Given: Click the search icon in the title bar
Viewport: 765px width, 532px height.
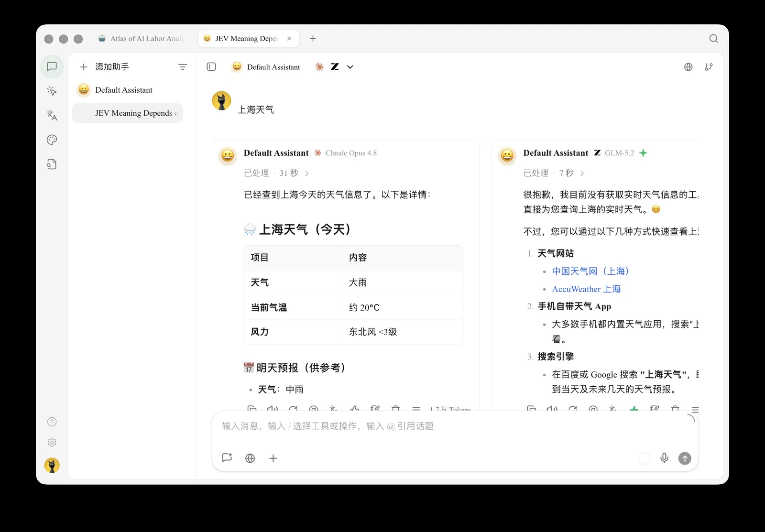Looking at the screenshot, I should [x=714, y=39].
